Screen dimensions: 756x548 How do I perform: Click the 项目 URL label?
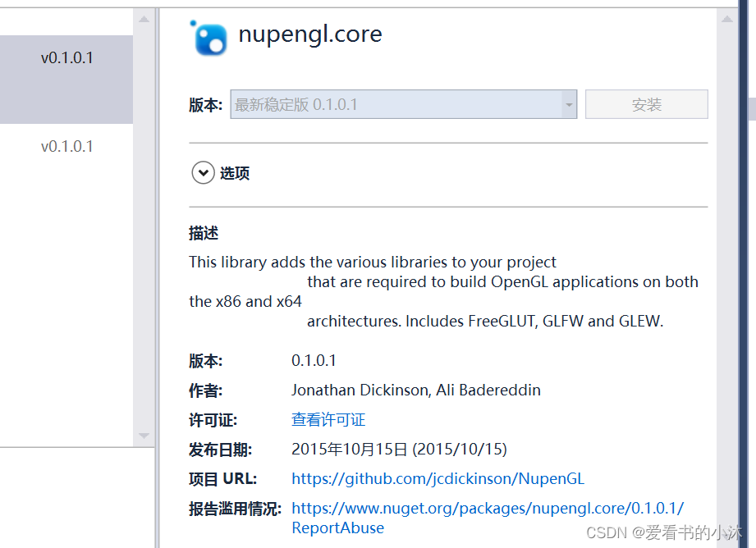[222, 479]
